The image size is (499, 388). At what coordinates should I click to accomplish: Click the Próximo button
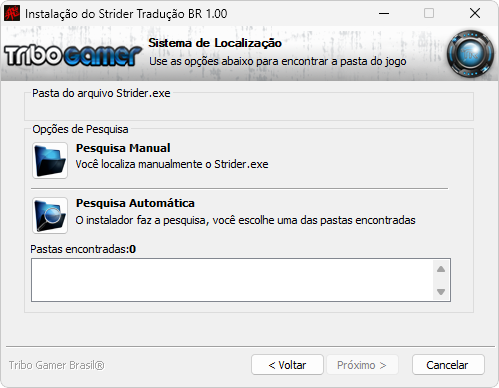click(x=362, y=365)
